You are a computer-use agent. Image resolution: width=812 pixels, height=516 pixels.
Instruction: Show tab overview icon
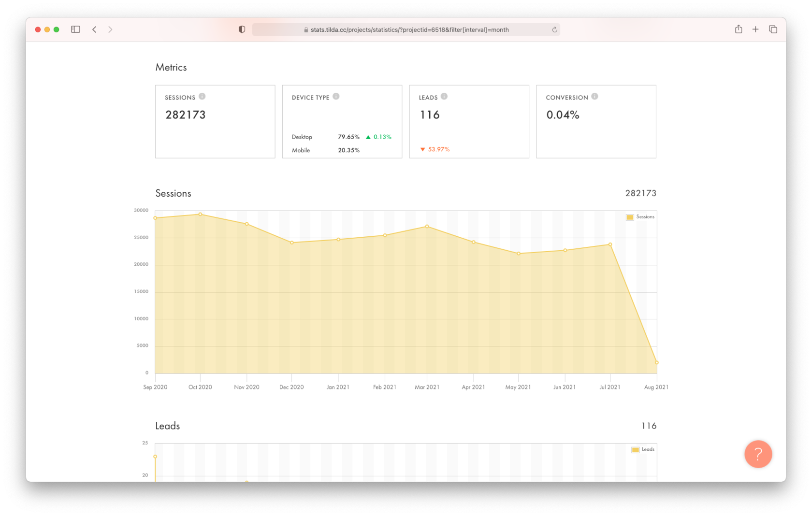[773, 29]
